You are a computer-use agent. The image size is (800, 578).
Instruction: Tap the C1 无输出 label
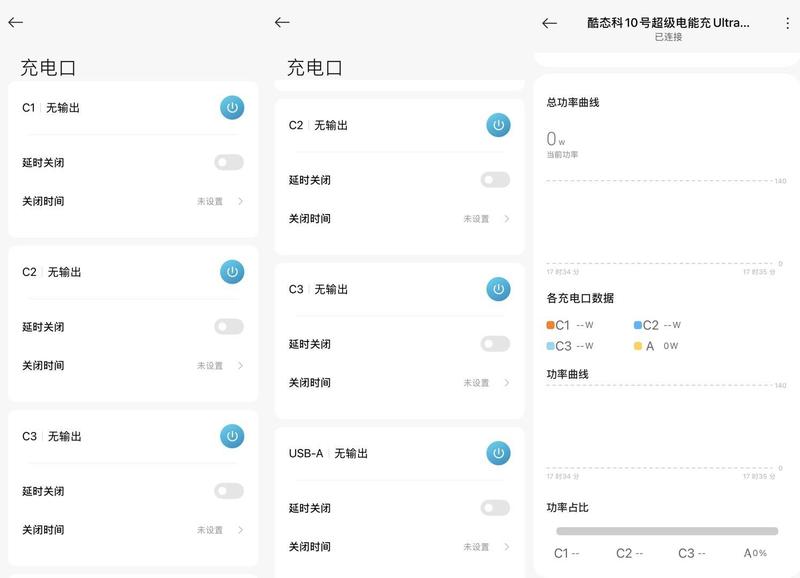(51, 108)
